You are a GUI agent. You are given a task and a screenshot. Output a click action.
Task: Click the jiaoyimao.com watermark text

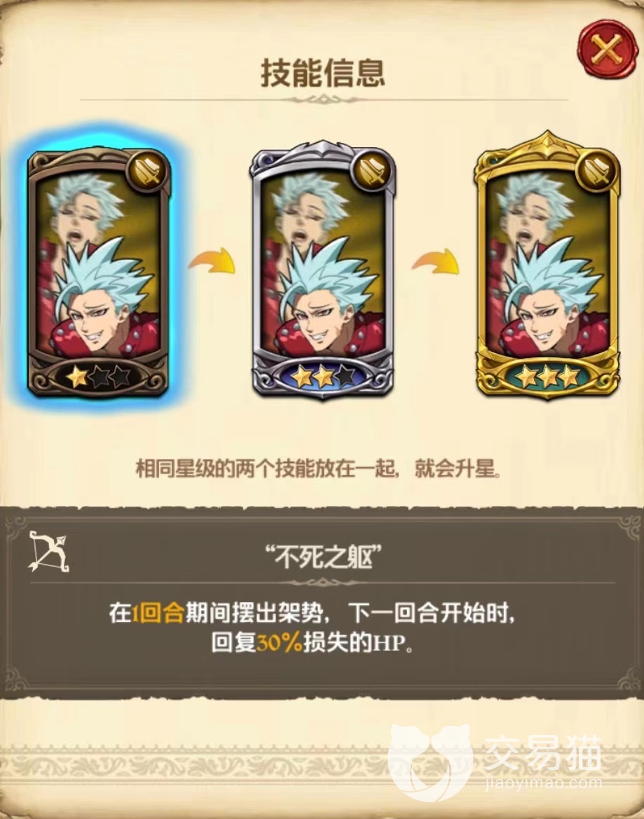tap(544, 783)
